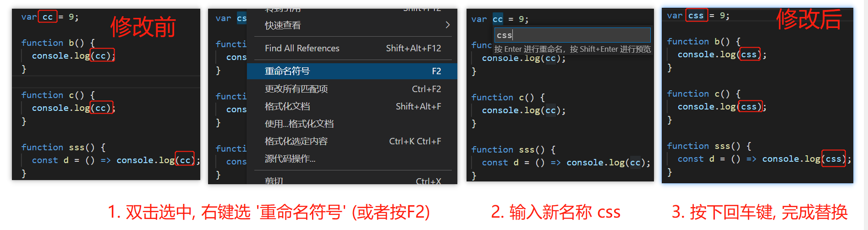868x230 pixels.
Task: Choose Find All References in context menu
Action: tap(352, 48)
